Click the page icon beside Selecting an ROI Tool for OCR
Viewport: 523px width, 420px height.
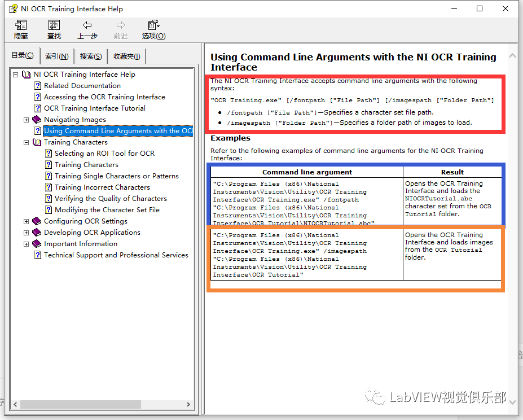point(49,153)
